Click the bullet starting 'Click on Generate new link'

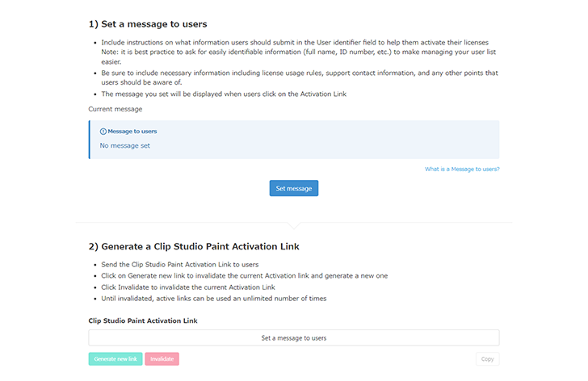(244, 276)
